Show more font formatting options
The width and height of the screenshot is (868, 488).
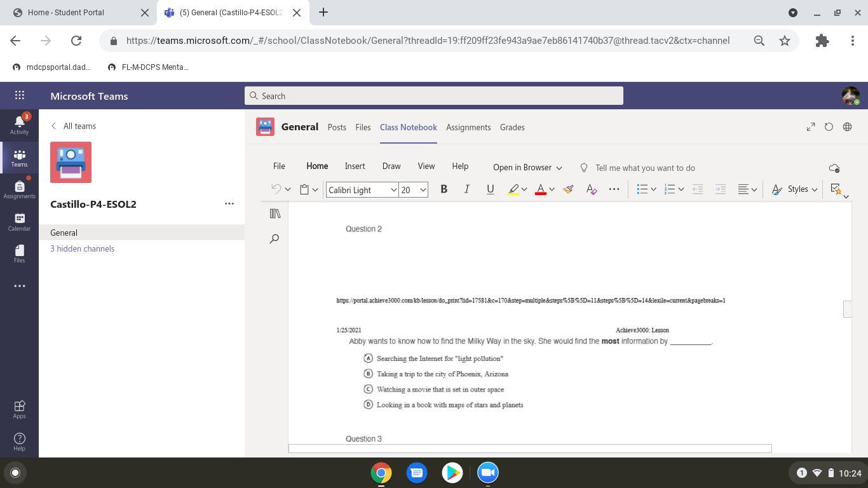point(614,189)
